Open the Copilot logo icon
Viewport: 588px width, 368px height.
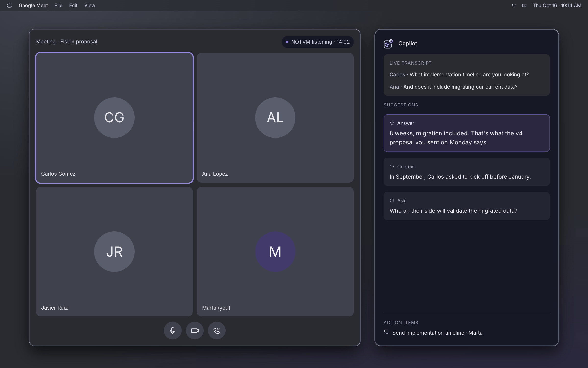(388, 44)
